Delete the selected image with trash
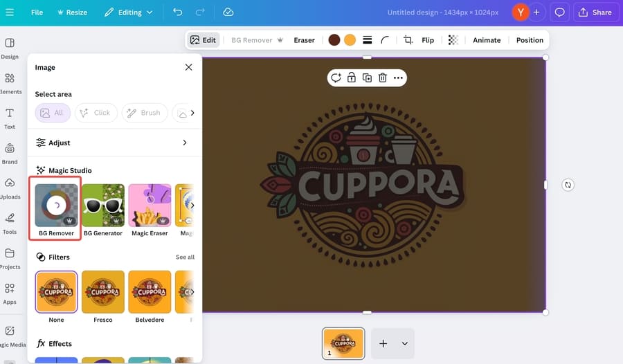 point(383,78)
